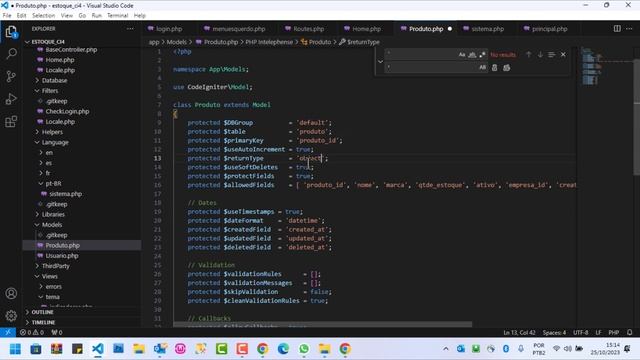Open the File menu
Image resolution: width=640 pixels, height=360 pixels.
pos(7,16)
